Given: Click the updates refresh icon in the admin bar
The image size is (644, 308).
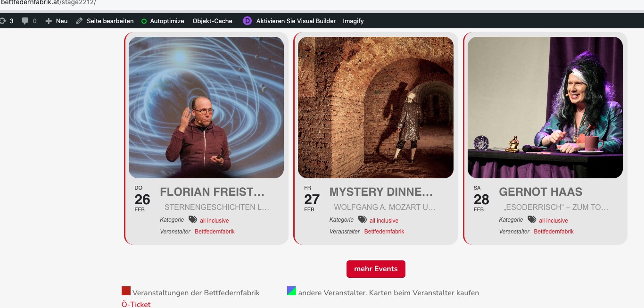Looking at the screenshot, I should click(2, 21).
